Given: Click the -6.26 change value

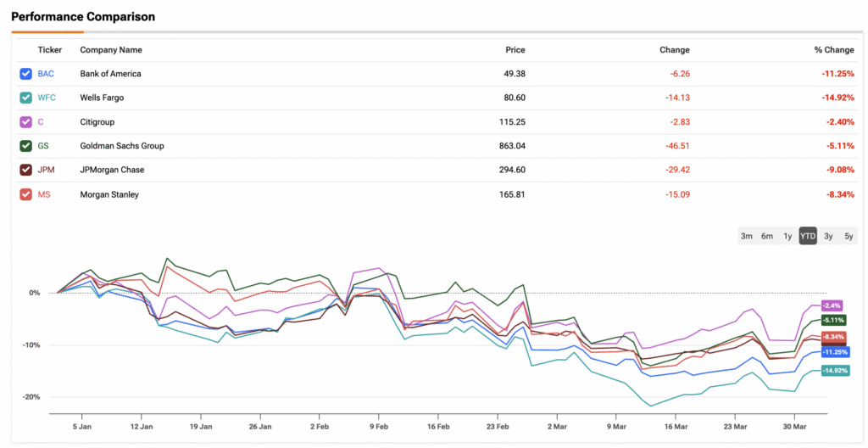Looking at the screenshot, I should coord(679,74).
